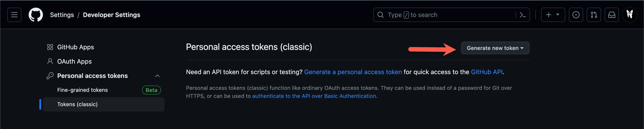Select Fine-grained tokens item
644x129 pixels.
pos(82,90)
